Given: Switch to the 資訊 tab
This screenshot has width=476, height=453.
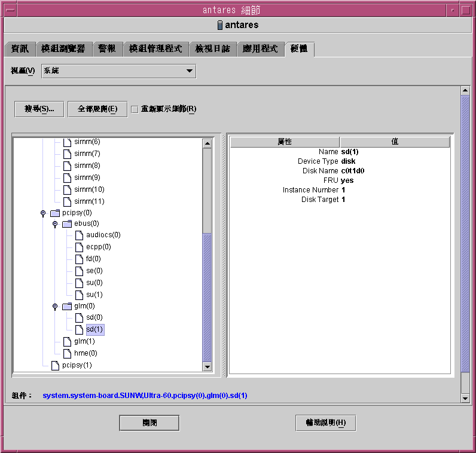Looking at the screenshot, I should coord(20,49).
